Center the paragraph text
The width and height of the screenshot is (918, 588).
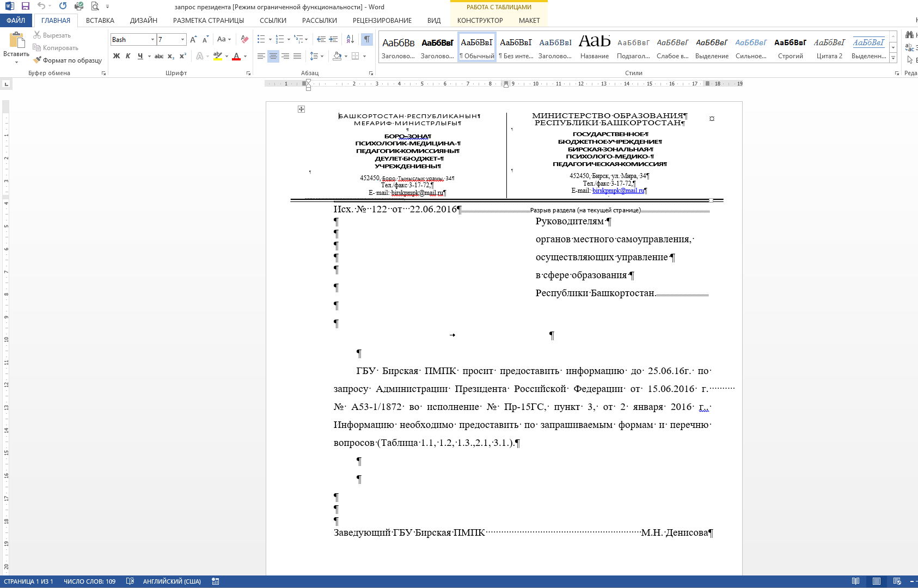point(273,56)
